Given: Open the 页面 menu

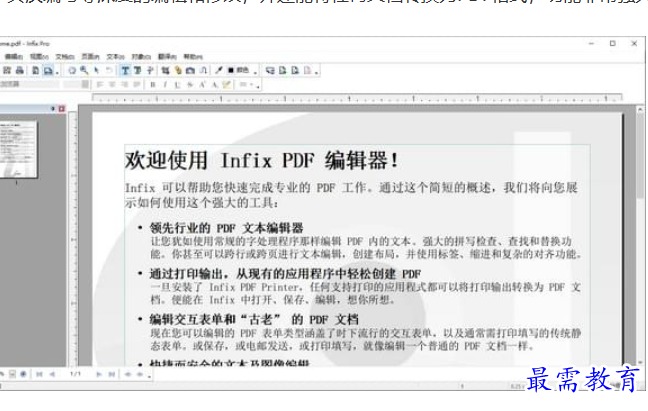Looking at the screenshot, I should [x=90, y=57].
